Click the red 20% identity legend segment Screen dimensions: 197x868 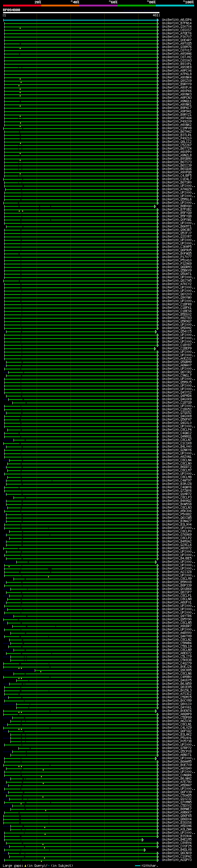pos(22,6)
